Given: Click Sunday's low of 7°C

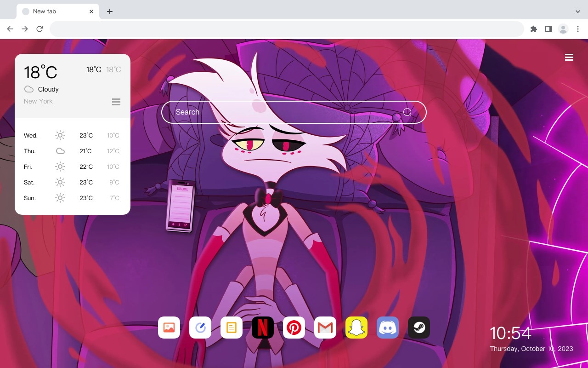Looking at the screenshot, I should coord(114,198).
